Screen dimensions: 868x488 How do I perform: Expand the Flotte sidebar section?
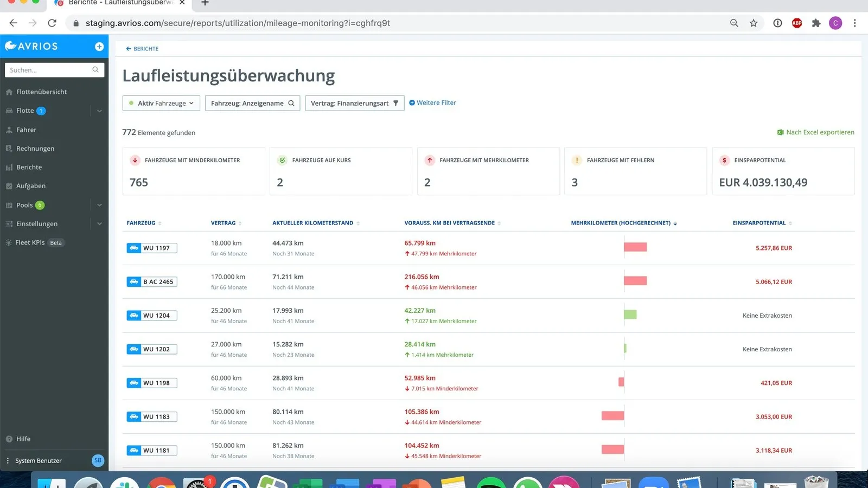click(99, 111)
